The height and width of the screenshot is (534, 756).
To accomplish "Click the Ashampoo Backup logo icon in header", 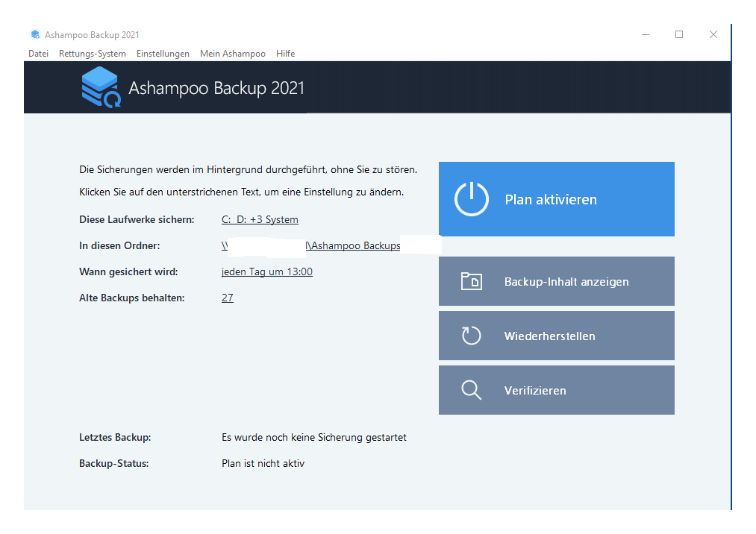I will [101, 87].
